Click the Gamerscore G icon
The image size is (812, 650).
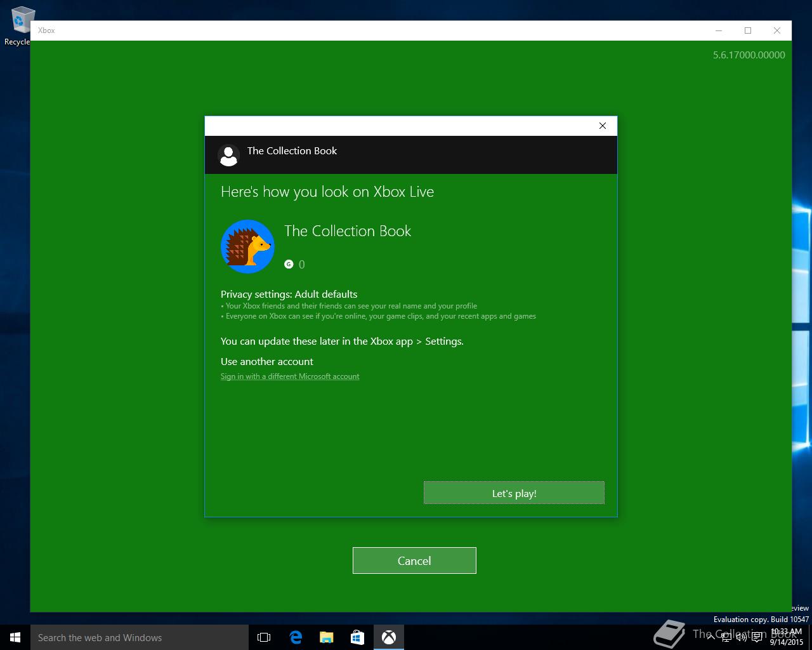click(x=289, y=264)
